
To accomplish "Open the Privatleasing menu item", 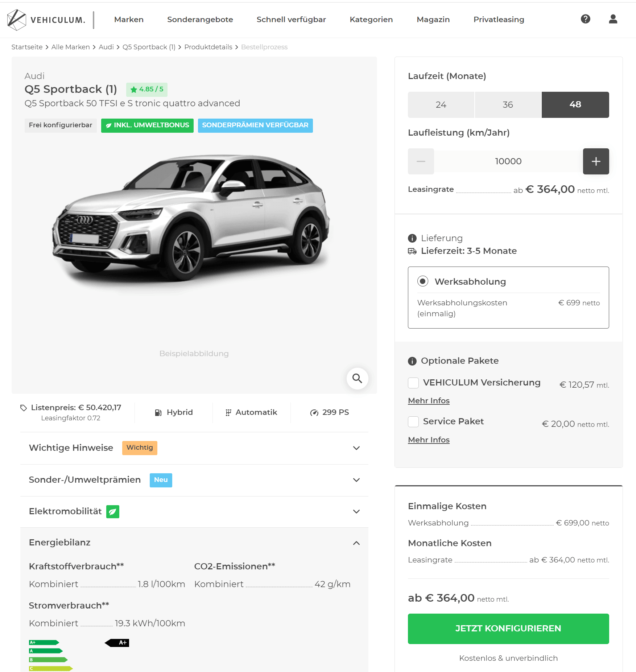I will 499,20.
